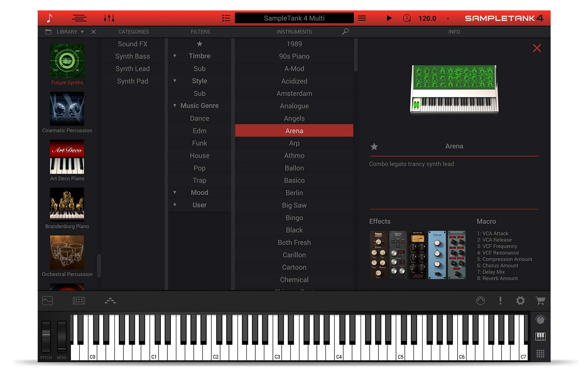Open the Edit view with sliders icon

click(x=109, y=18)
